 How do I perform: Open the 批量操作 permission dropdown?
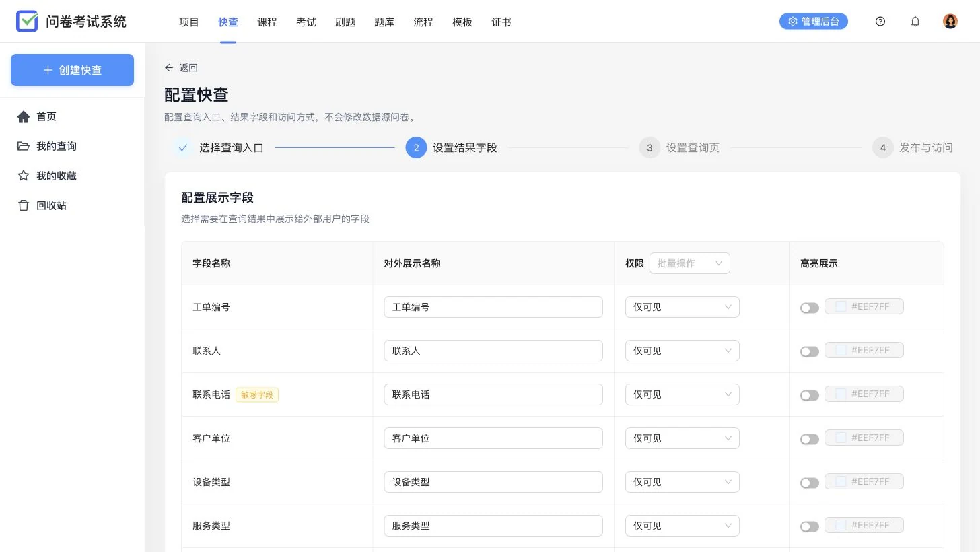[689, 263]
